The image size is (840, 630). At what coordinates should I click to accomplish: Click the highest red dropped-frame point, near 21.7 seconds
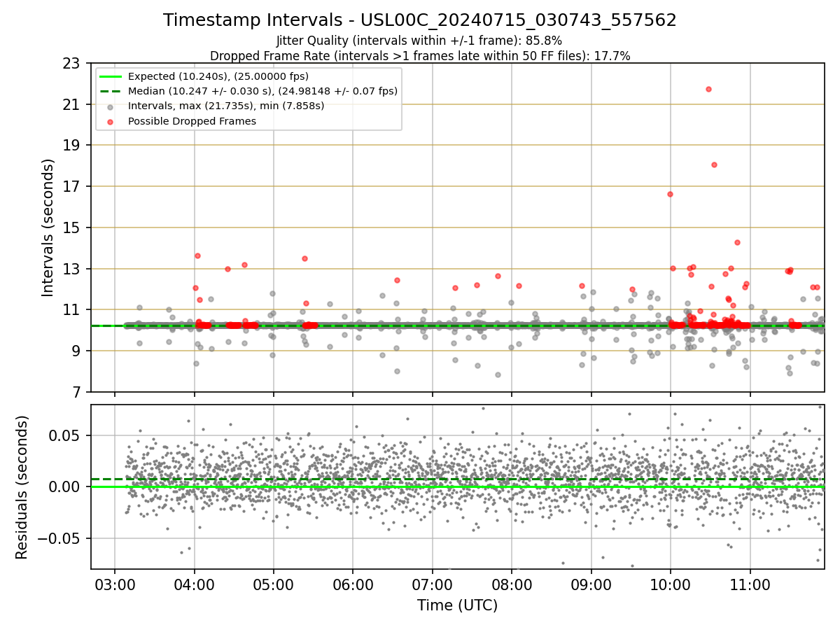point(708,89)
